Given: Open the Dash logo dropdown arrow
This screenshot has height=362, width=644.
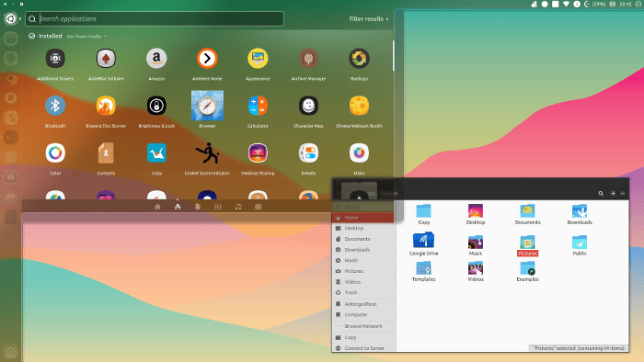Looking at the screenshot, I should [x=20, y=19].
